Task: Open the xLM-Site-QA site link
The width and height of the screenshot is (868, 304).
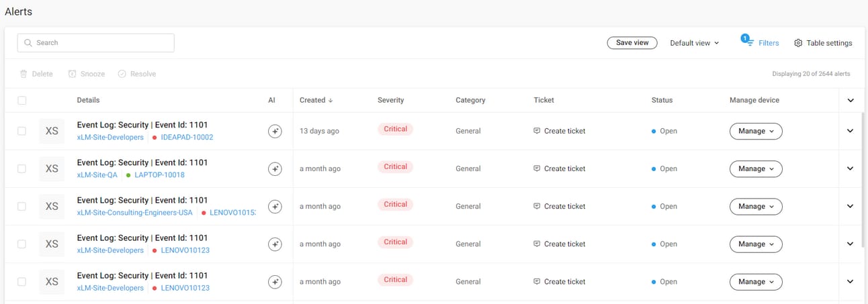Action: 97,175
